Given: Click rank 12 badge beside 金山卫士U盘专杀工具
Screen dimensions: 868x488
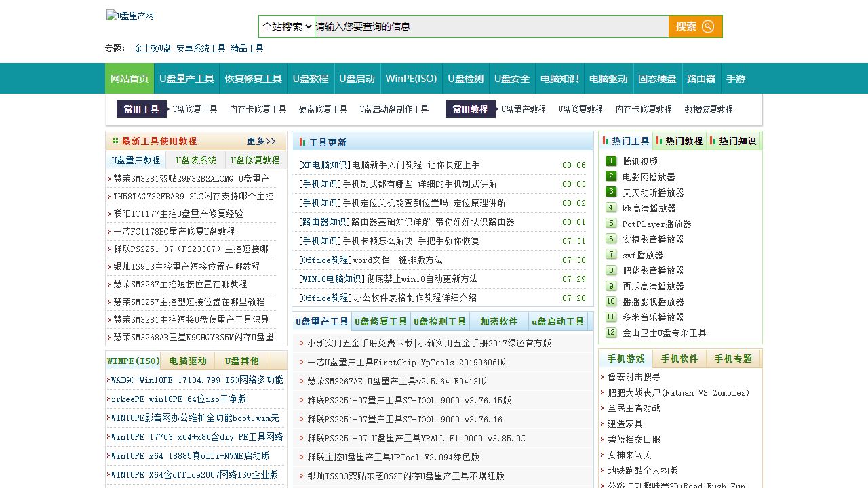Looking at the screenshot, I should [611, 332].
